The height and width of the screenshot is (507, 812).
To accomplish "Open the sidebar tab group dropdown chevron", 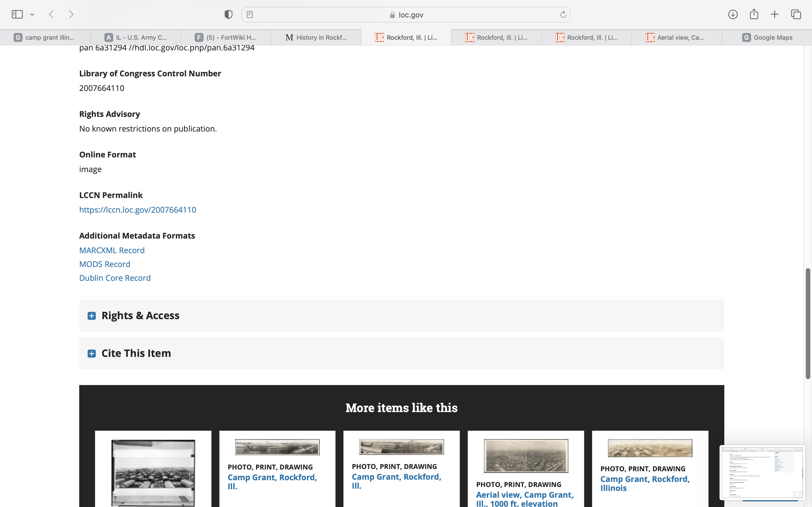I will pos(32,14).
